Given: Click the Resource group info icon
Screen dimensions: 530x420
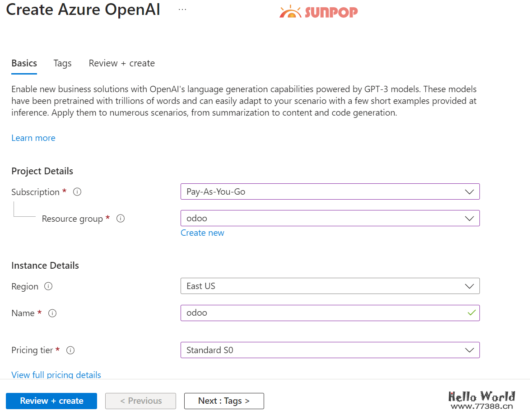Looking at the screenshot, I should click(121, 219).
